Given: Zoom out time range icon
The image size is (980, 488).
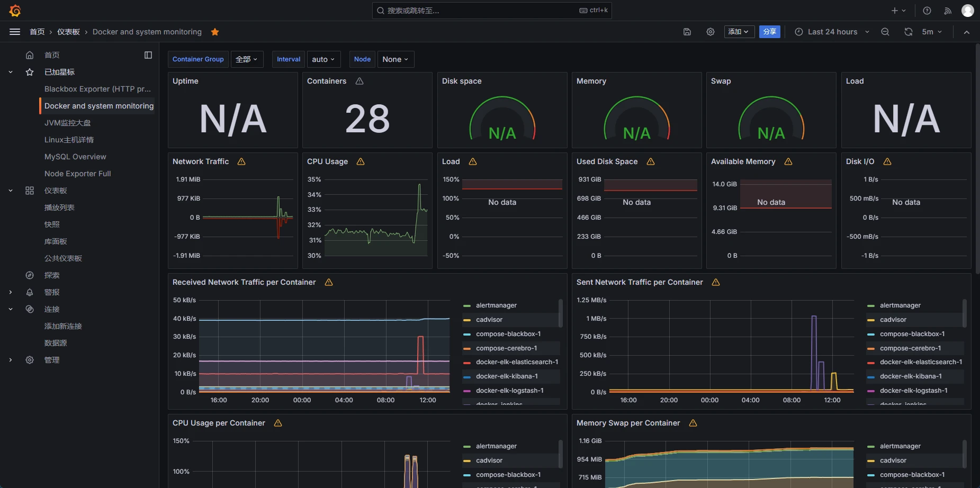Looking at the screenshot, I should (x=885, y=32).
